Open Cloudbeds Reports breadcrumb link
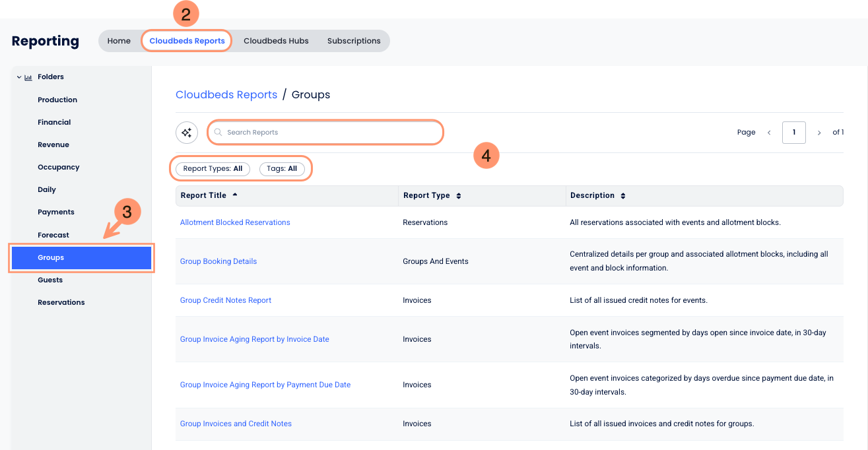This screenshot has height=450, width=868. [226, 94]
